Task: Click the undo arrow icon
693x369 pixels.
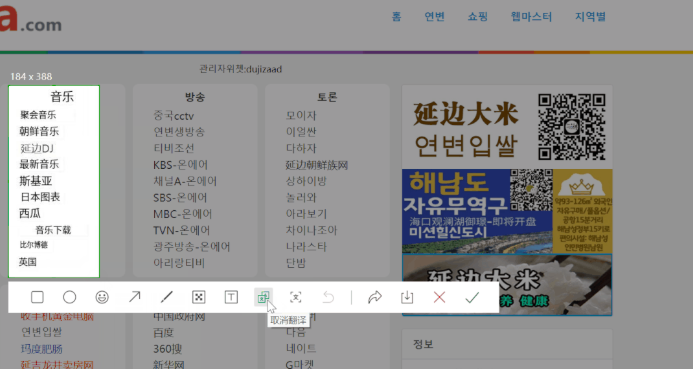Action: click(328, 297)
